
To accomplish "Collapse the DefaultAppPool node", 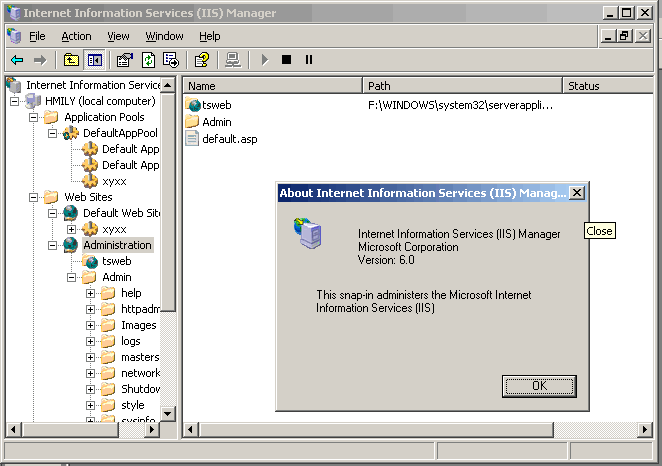I will pos(52,133).
